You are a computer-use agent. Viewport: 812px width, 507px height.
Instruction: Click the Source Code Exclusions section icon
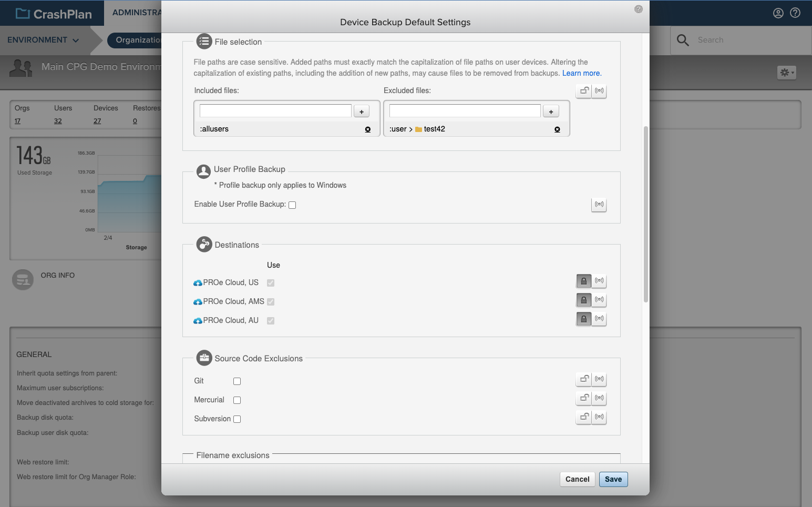pos(204,358)
